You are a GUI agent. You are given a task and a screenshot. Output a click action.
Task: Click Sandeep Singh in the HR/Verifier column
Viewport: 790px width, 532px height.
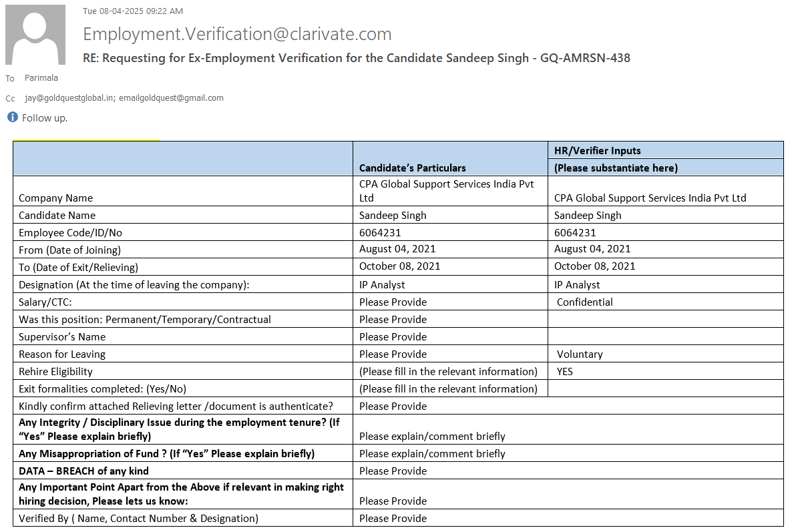[588, 215]
